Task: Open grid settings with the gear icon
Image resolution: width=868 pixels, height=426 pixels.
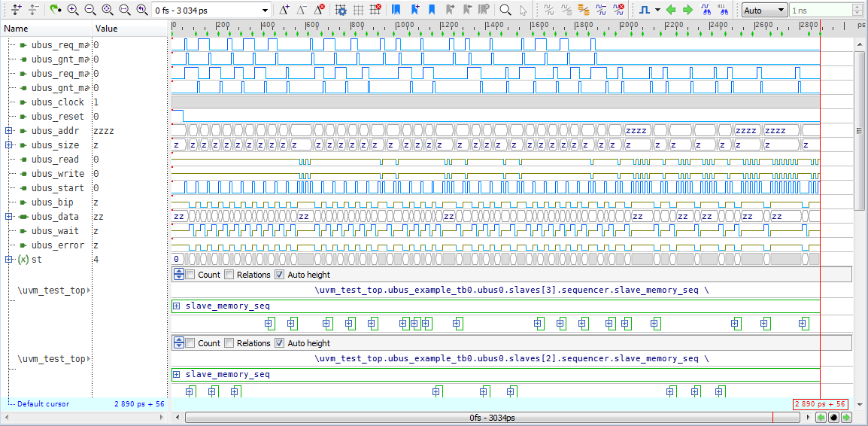Action: (x=341, y=10)
